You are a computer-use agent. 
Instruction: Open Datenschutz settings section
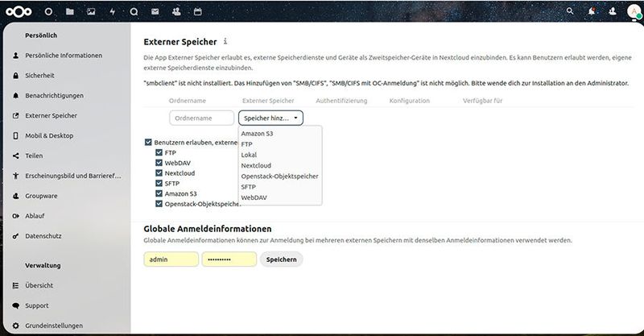coord(43,236)
